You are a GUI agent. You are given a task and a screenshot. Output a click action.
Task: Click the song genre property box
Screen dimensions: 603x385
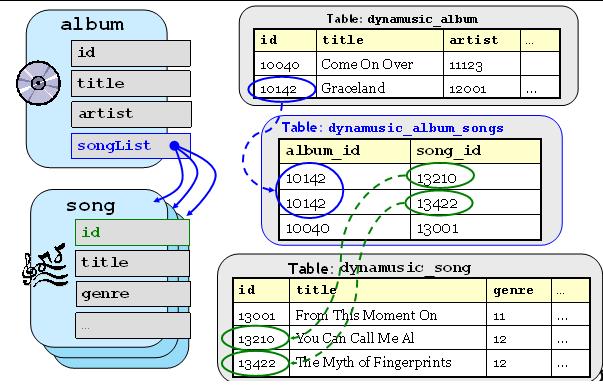pyautogui.click(x=133, y=294)
